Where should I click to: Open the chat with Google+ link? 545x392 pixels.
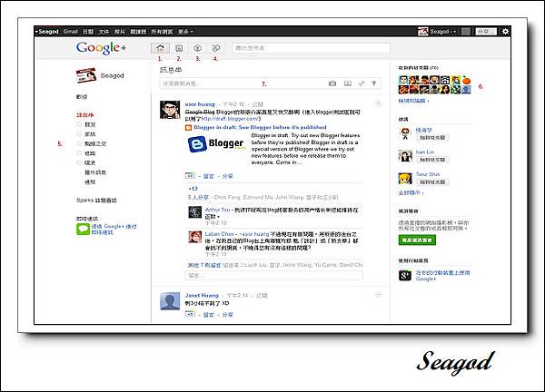(x=114, y=230)
